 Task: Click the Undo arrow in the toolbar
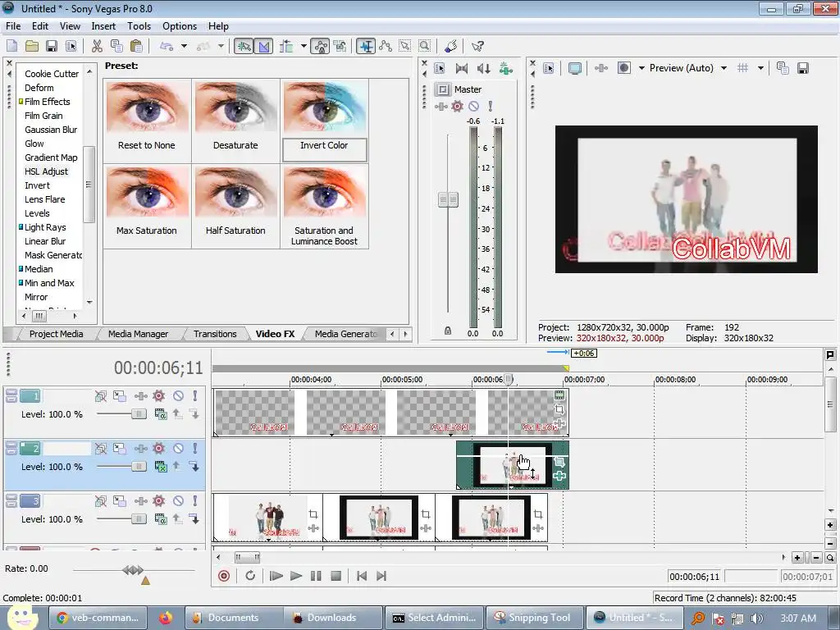[x=167, y=46]
